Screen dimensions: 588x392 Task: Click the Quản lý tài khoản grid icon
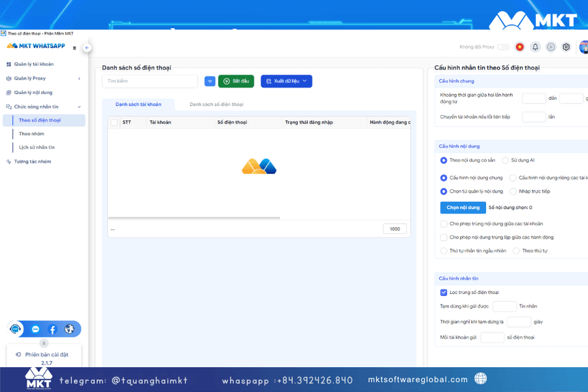coord(8,64)
